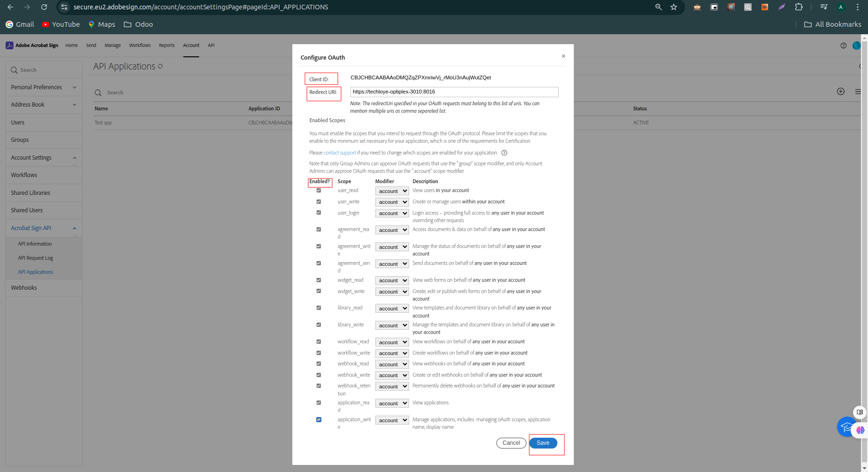Toggle the webhook_write scope checkbox
This screenshot has width=868, height=472.
[319, 375]
